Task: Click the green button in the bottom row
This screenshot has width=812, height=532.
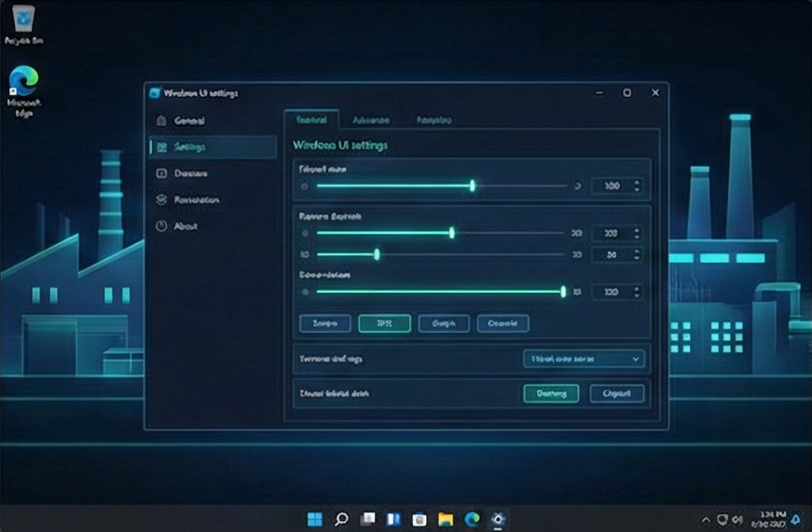Action: [551, 393]
